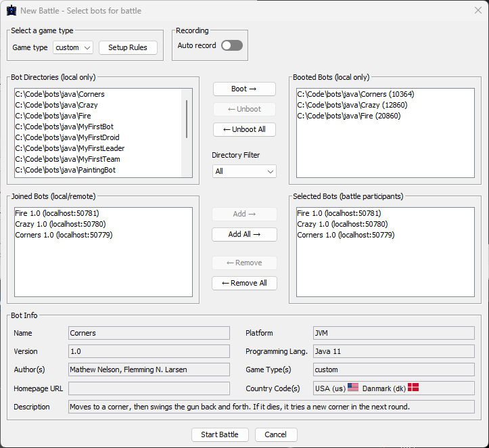The image size is (489, 448).
Task: Click Unboot All button
Action: (244, 129)
